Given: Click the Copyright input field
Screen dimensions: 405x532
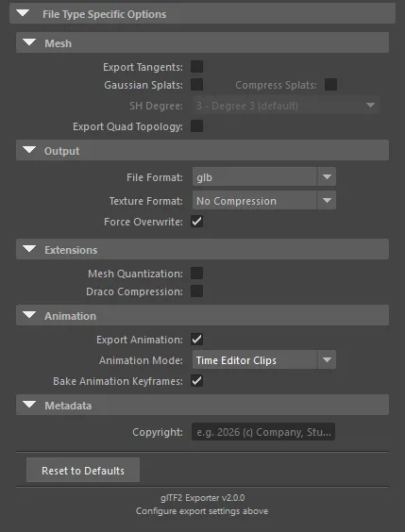Looking at the screenshot, I should click(263, 432).
